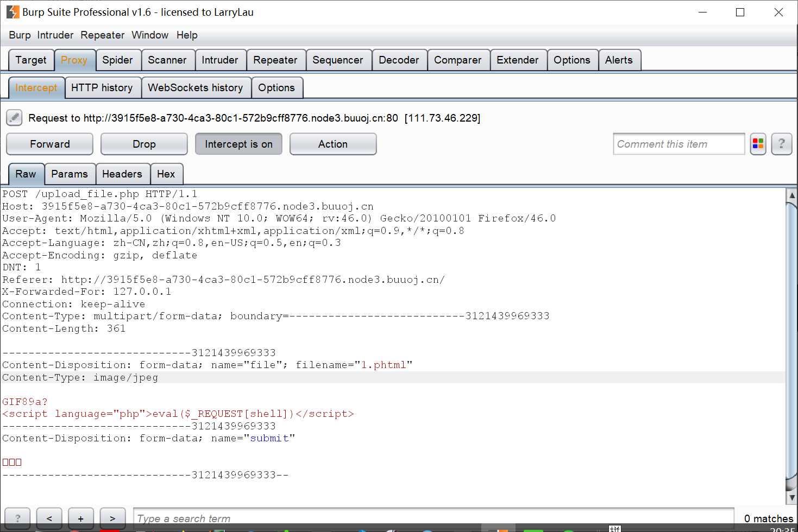Switch to the Sequencer tab
Viewport: 798px width, 532px height.
pyautogui.click(x=338, y=60)
